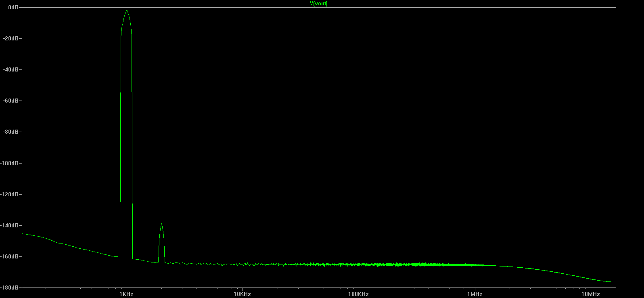Click the -180dB axis label
This screenshot has width=644, height=298.
10,288
